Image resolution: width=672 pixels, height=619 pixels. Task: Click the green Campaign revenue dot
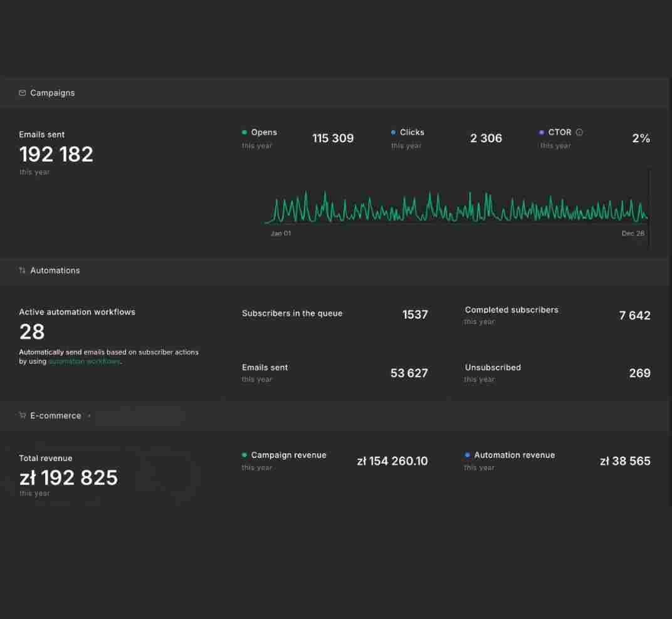coord(244,455)
